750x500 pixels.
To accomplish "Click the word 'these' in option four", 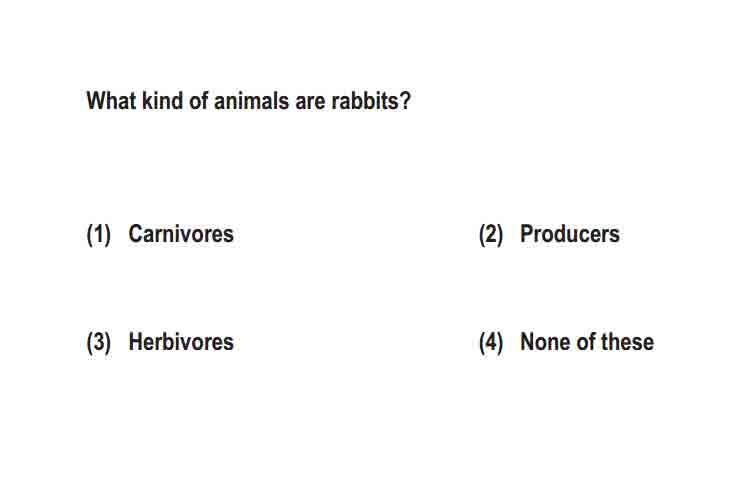I will click(627, 342).
